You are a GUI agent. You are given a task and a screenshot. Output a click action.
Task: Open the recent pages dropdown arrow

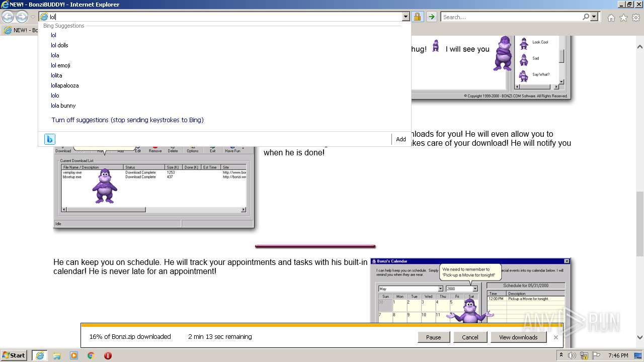click(x=33, y=17)
